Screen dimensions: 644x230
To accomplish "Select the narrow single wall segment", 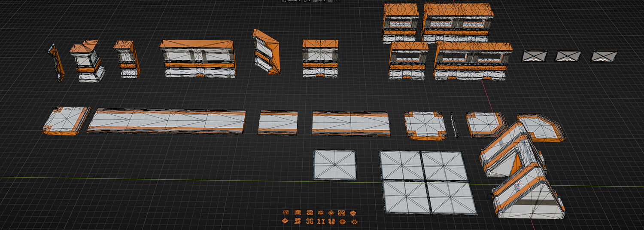I will (x=126, y=59).
